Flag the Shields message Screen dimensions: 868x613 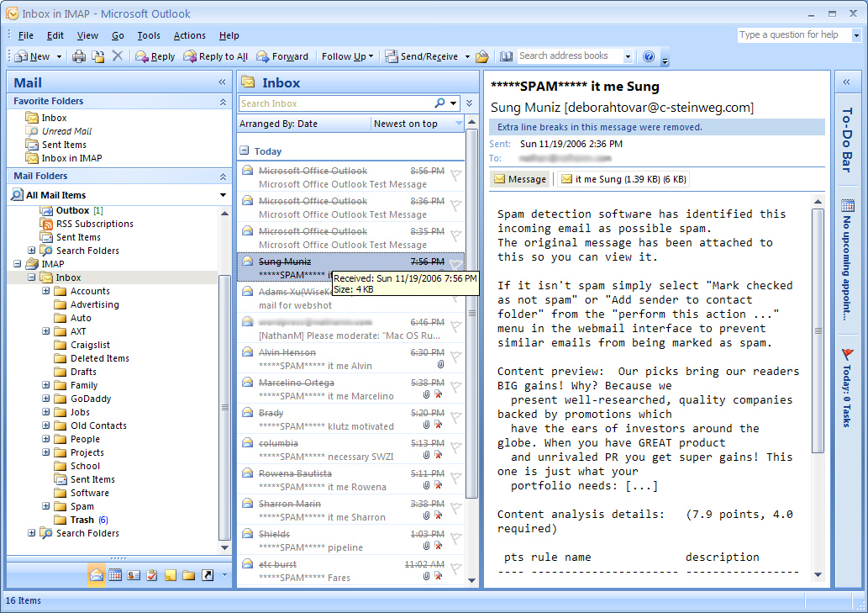(455, 538)
